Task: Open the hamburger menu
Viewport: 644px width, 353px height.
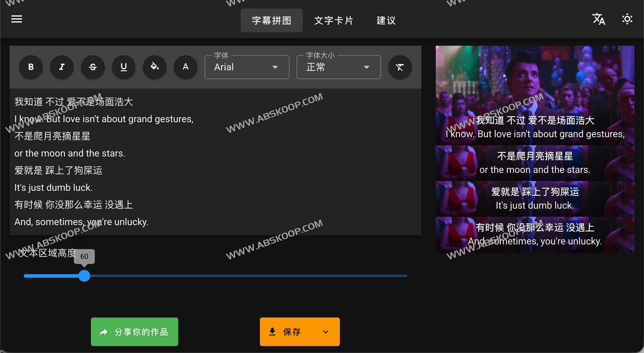Action: (x=16, y=19)
